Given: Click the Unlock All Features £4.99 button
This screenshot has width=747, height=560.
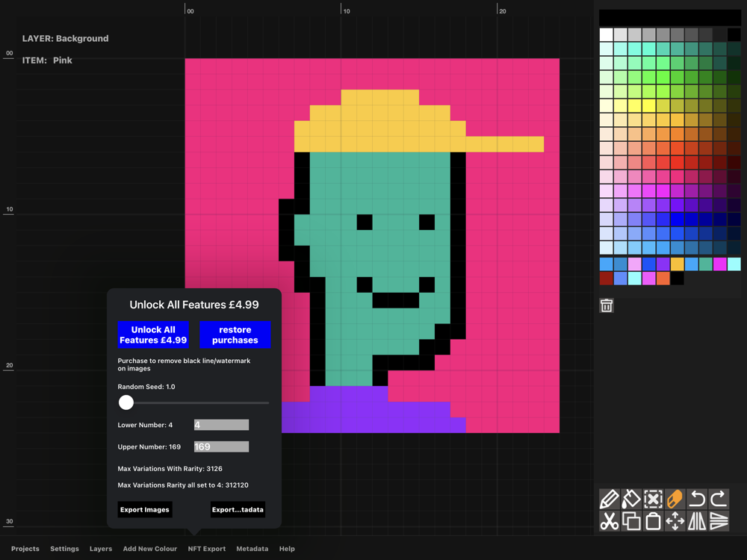Looking at the screenshot, I should (153, 335).
